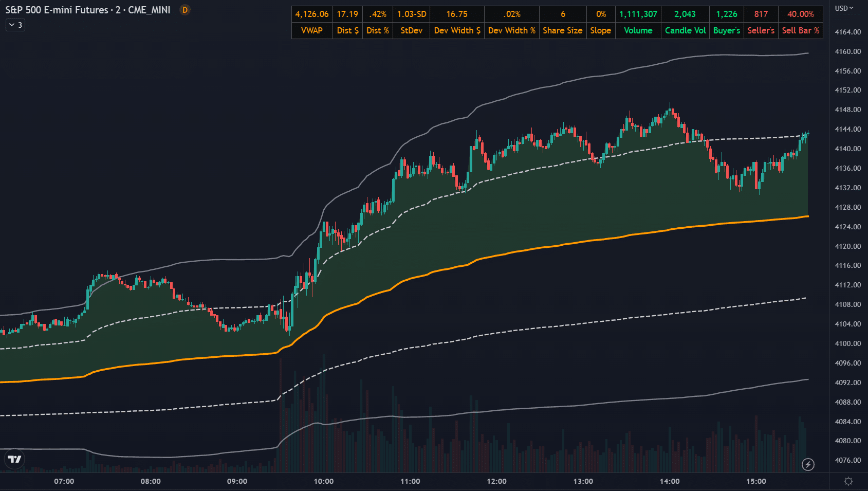Click the Candle Vol label
Image resolution: width=868 pixels, height=491 pixels.
pyautogui.click(x=685, y=30)
